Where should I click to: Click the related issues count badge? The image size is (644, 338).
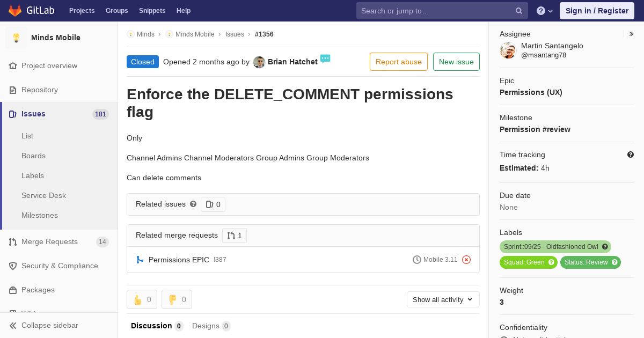pos(213,204)
